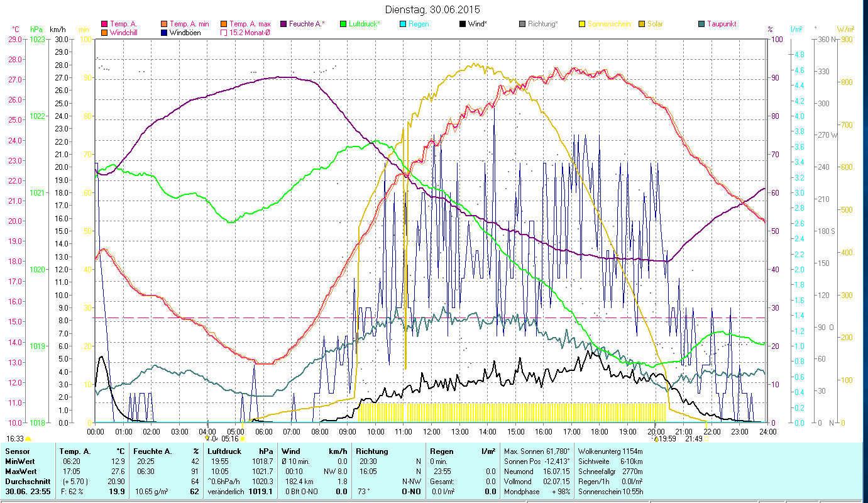The width and height of the screenshot is (868, 503).
Task: Click the current pressure value '1019.1'
Action: [261, 492]
